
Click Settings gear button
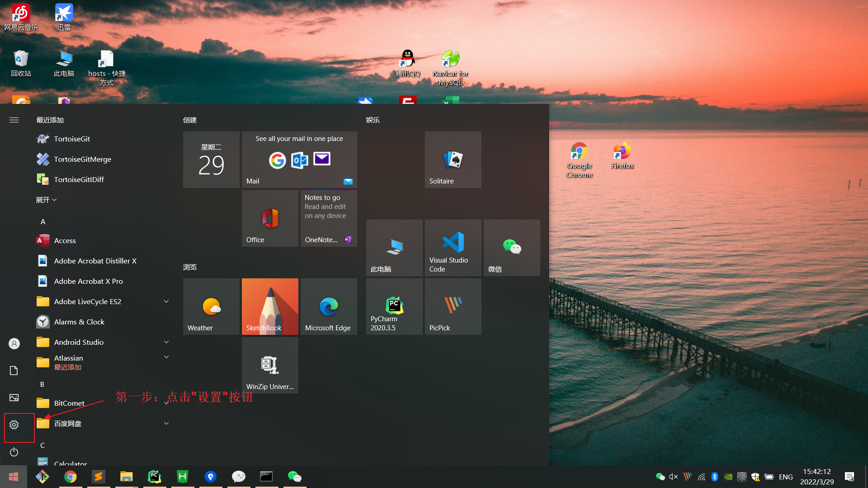click(x=14, y=424)
